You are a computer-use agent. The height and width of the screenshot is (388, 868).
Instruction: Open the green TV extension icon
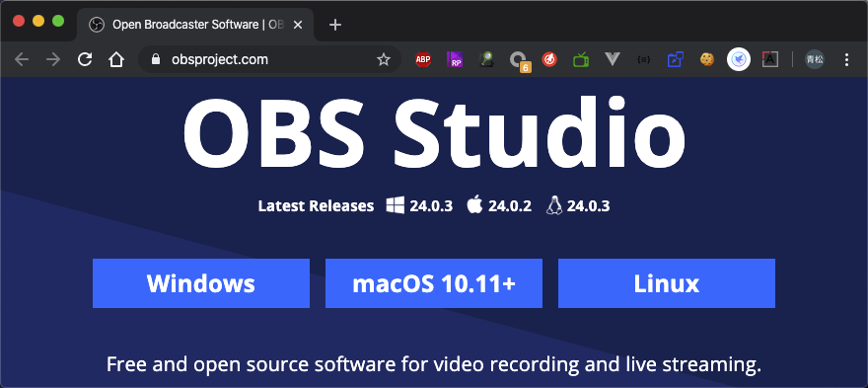[x=581, y=59]
